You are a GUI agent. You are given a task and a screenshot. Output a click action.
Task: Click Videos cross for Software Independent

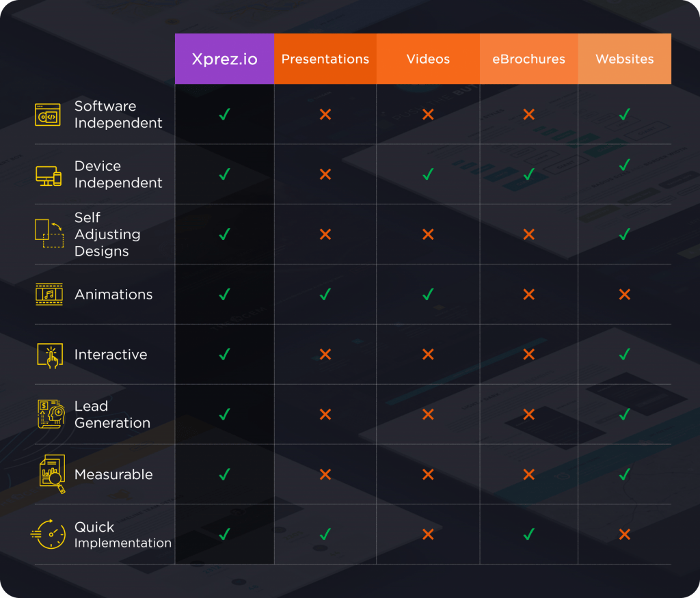coord(428,115)
